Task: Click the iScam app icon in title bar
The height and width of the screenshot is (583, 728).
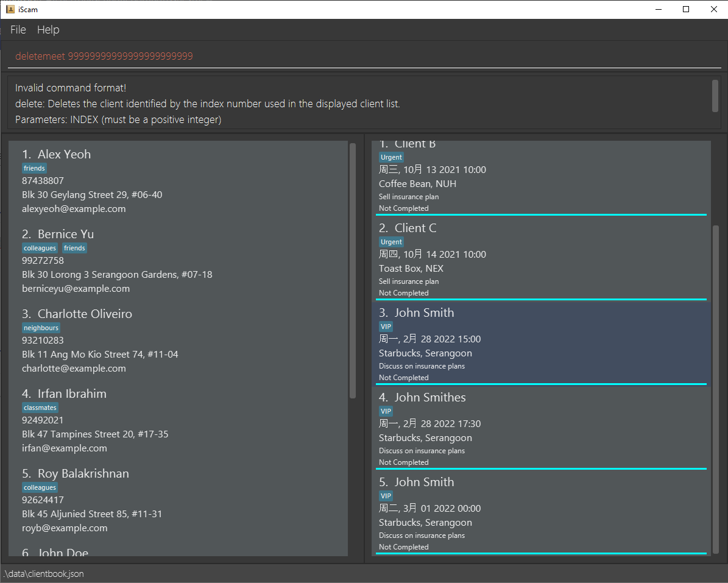Action: click(x=10, y=9)
